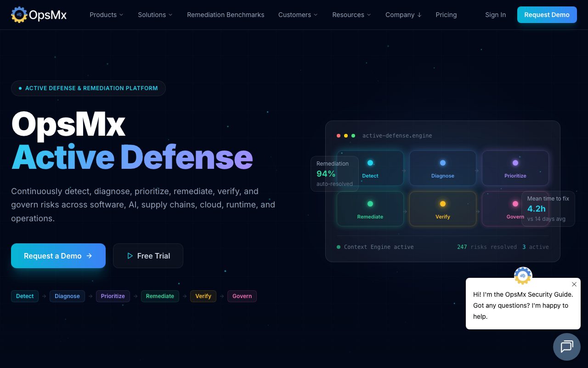Start the Free Trial
588x368 pixels.
[148, 256]
